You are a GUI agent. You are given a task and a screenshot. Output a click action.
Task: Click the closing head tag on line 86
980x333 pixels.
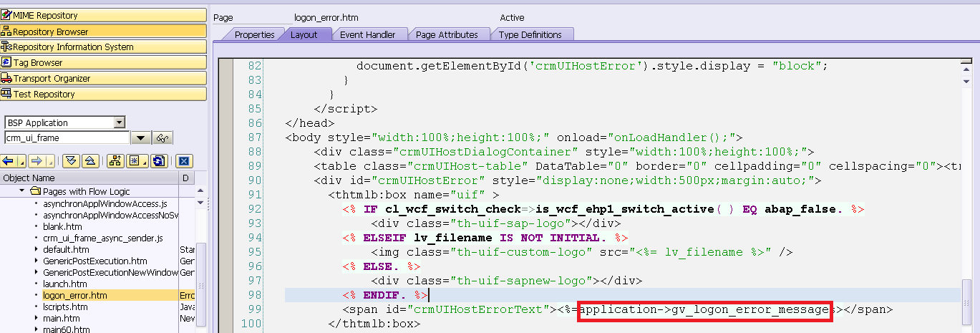click(309, 122)
